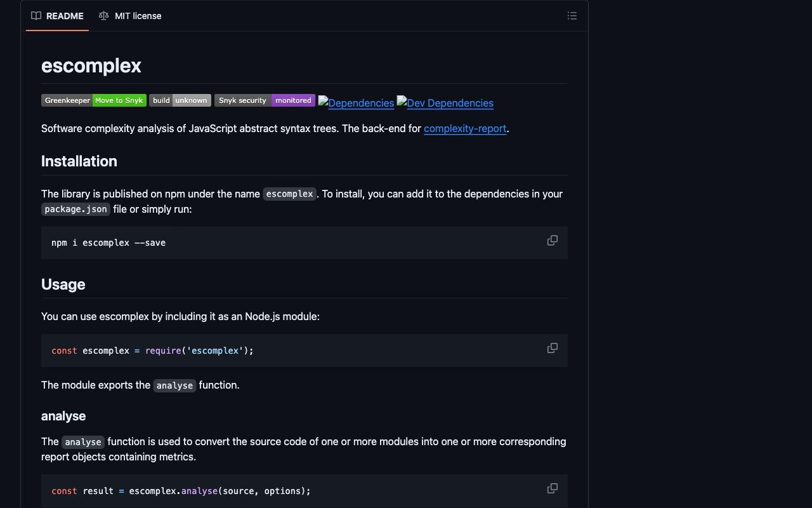Click the const escomplex require code line
The image size is (812, 508).
152,351
